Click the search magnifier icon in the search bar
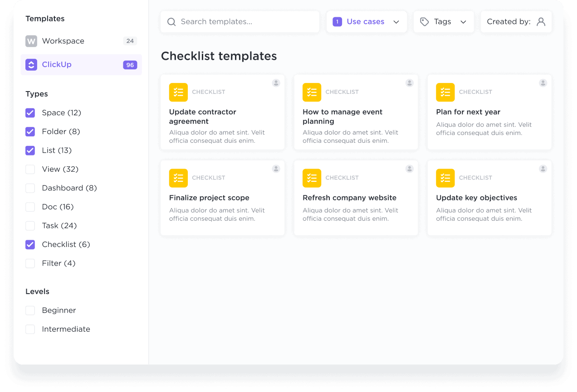 (x=171, y=21)
